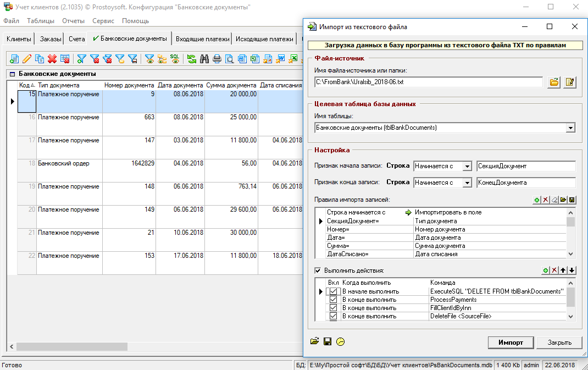This screenshot has height=370, width=588.
Task: Click the source file path input field
Action: point(429,82)
